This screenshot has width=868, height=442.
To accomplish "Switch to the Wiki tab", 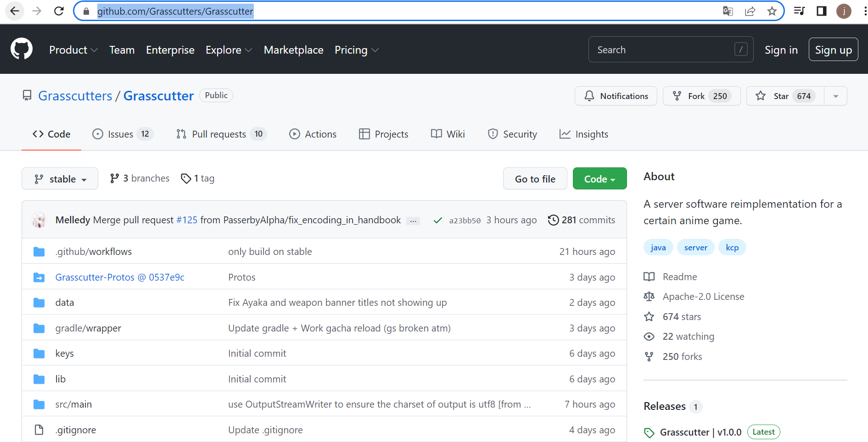I will pyautogui.click(x=448, y=134).
